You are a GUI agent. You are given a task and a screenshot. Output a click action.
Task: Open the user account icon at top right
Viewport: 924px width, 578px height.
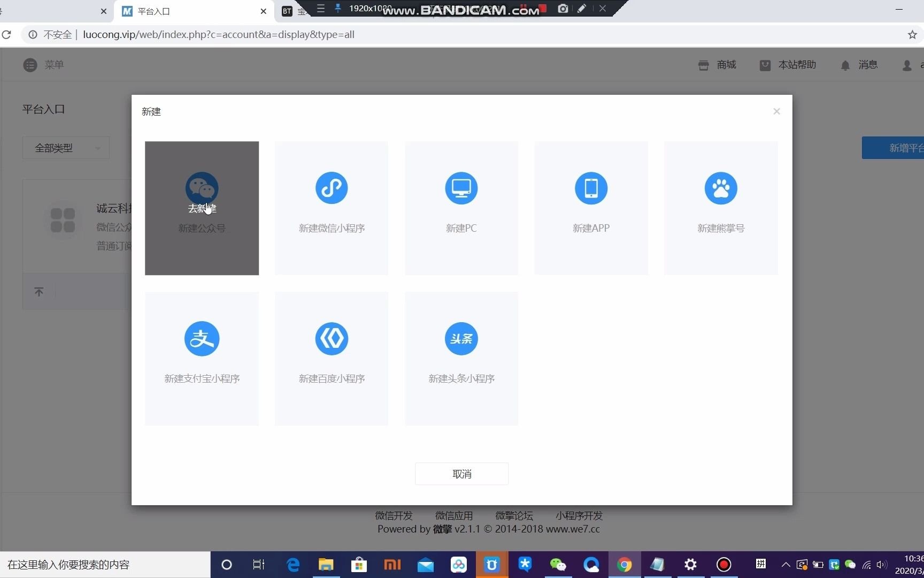pyautogui.click(x=907, y=65)
